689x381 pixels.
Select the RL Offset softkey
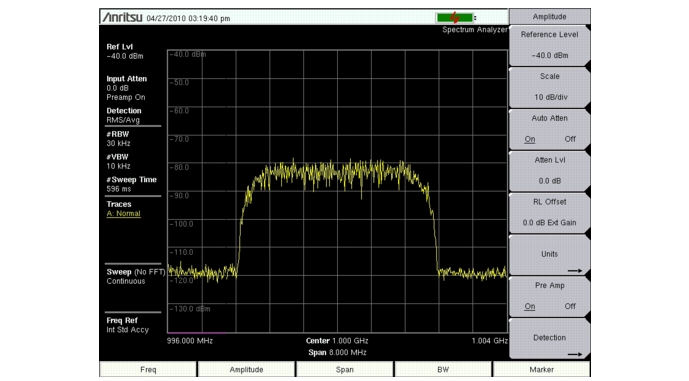click(x=549, y=212)
